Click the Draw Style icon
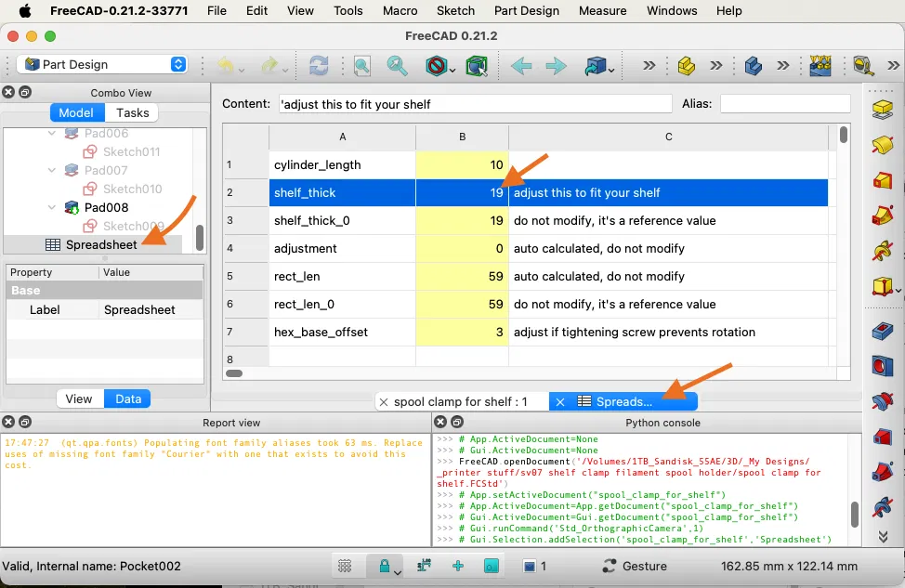Screen dimensions: 905x588 tap(437, 66)
